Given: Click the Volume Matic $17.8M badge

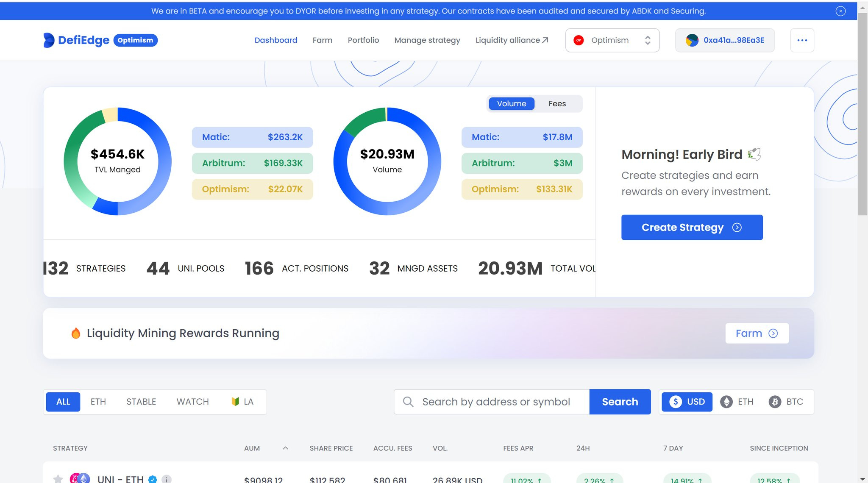Looking at the screenshot, I should click(x=522, y=137).
